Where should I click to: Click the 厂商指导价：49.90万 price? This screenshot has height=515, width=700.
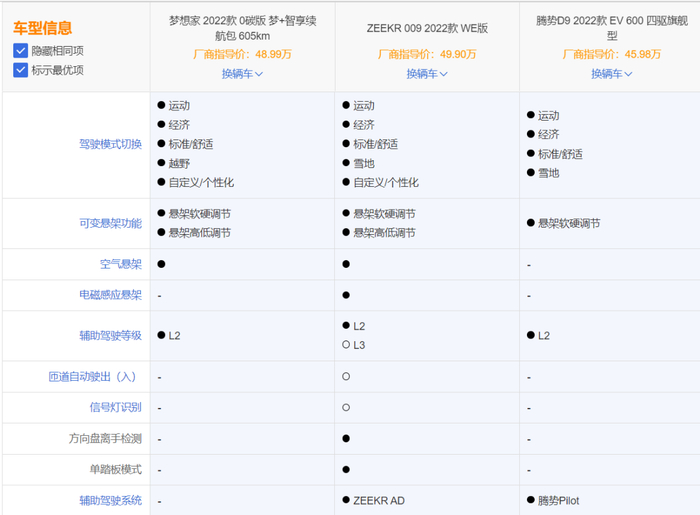[x=427, y=54]
